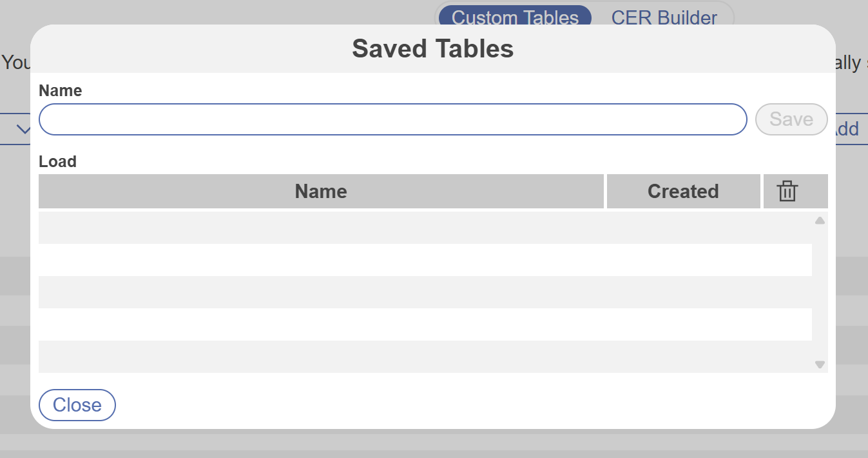The height and width of the screenshot is (458, 868).
Task: Select the fifth row in saved tables list
Action: [x=425, y=357]
